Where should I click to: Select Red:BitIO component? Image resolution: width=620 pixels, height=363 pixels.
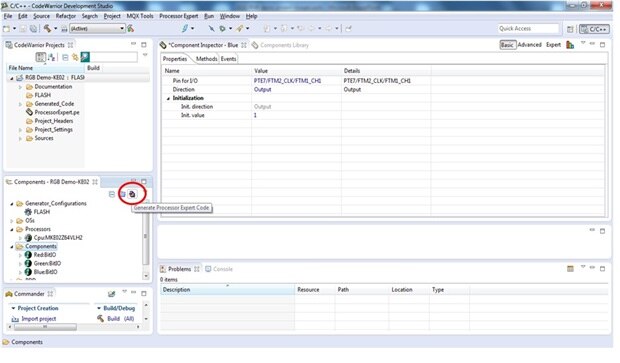click(x=40, y=255)
